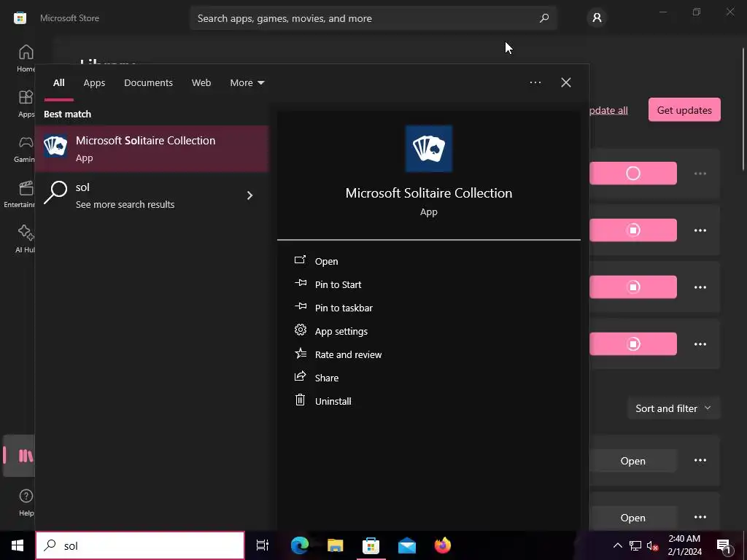Click Microsoft Store taskbar icon
Screen dimensions: 747x560
tap(371, 545)
